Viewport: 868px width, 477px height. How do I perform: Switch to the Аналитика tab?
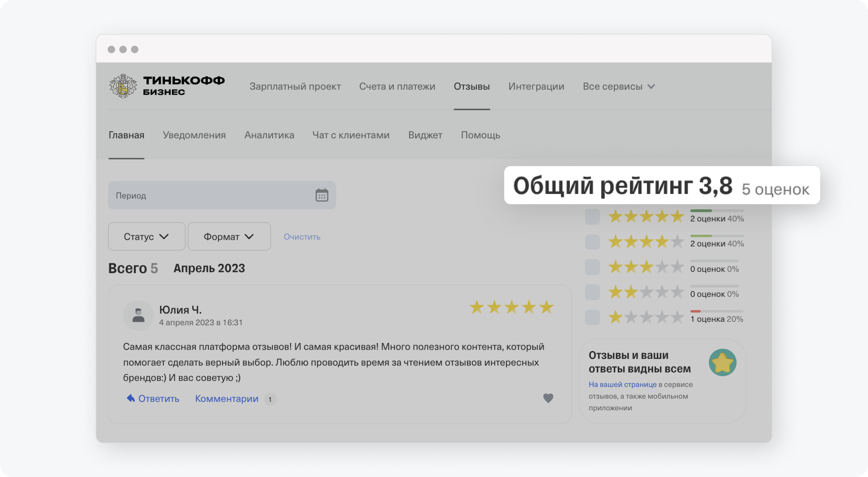269,135
